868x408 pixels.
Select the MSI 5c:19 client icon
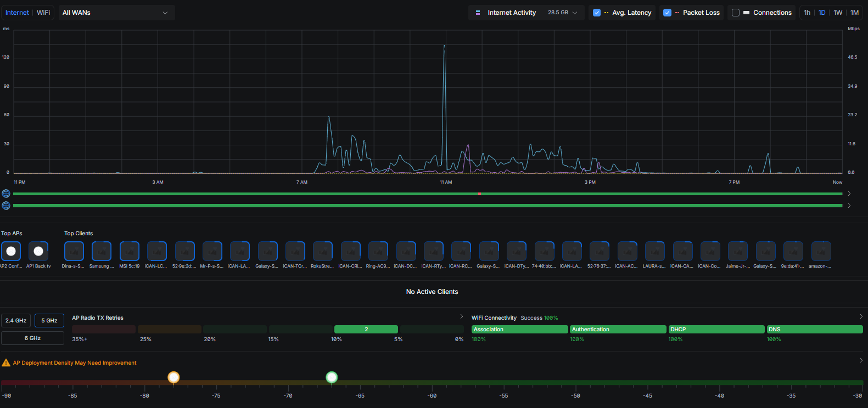(130, 251)
